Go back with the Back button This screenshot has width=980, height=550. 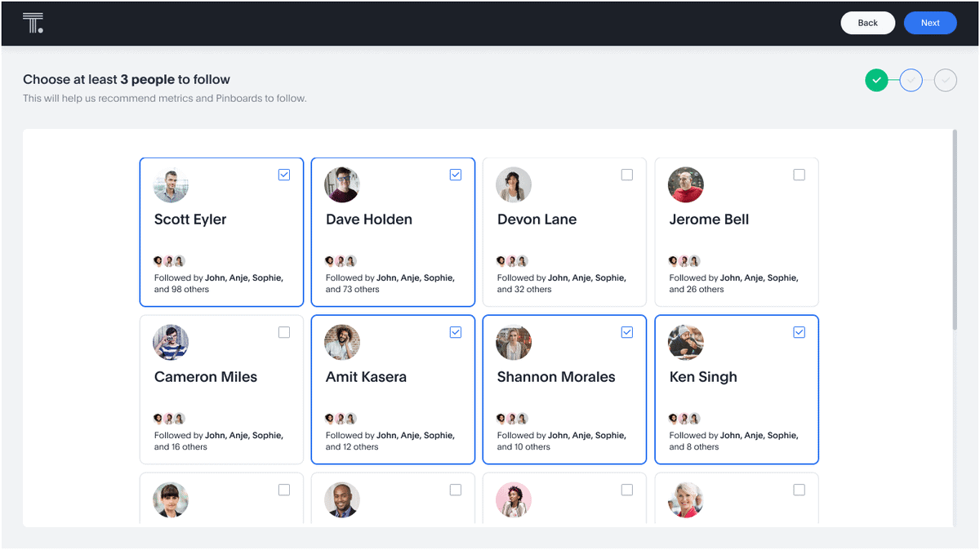pyautogui.click(x=867, y=23)
